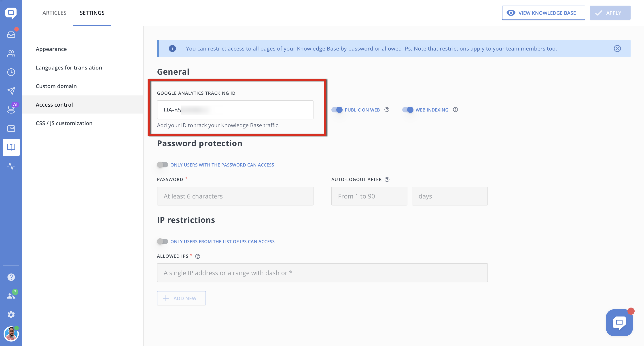Open the help question mark sidebar icon
Screen dimensions: 644x346
pyautogui.click(x=11, y=277)
